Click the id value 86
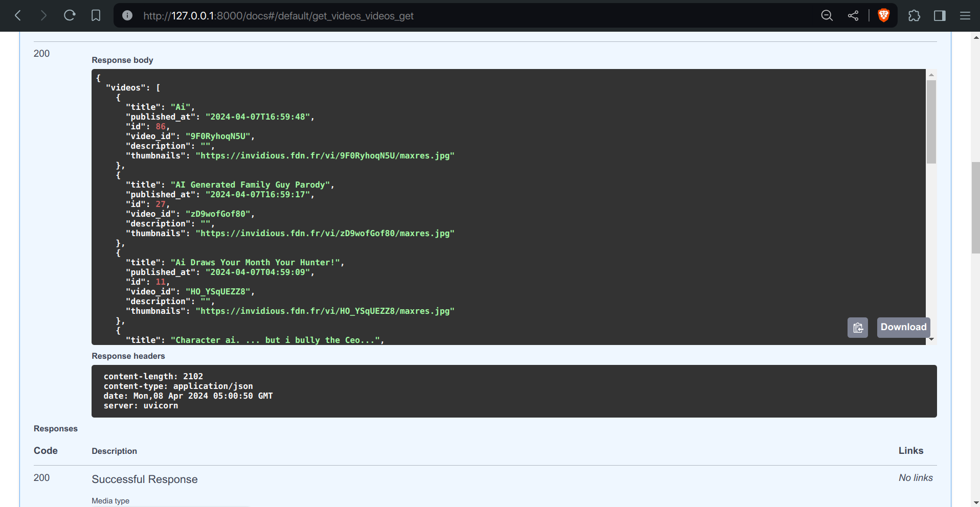This screenshot has height=507, width=980. pos(161,127)
